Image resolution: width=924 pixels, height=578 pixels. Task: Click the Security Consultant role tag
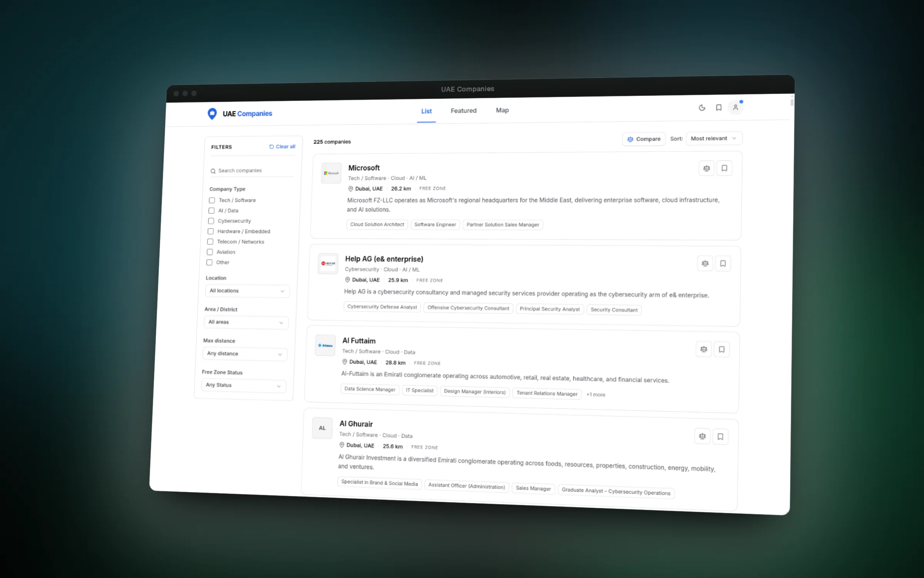pyautogui.click(x=614, y=310)
